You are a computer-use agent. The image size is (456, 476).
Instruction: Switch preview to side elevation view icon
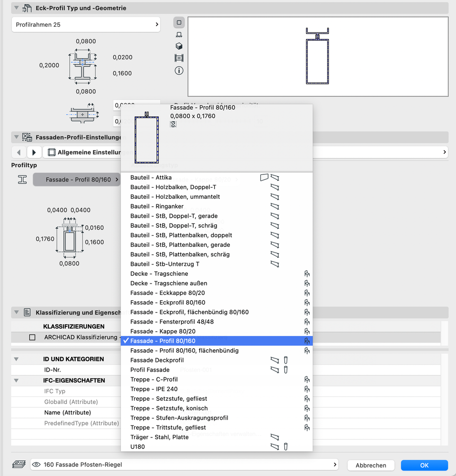coord(179,34)
